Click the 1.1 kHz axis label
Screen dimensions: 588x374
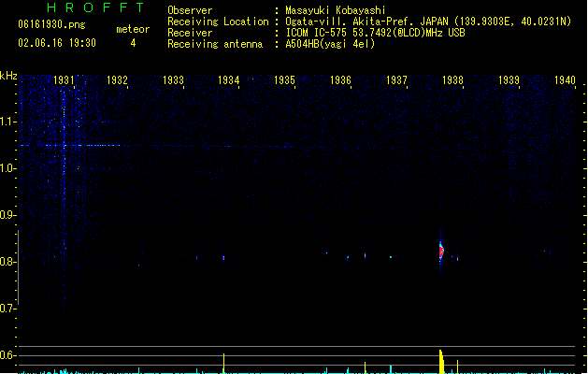(x=7, y=122)
